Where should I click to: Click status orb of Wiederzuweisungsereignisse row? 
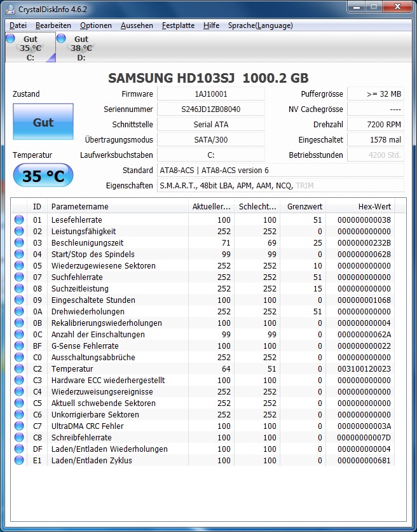click(19, 391)
